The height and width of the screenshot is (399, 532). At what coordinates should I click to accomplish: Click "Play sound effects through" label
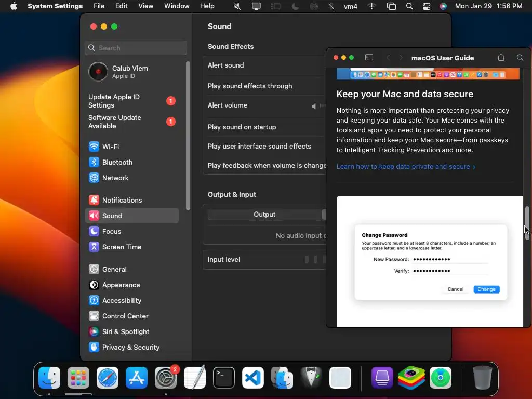pyautogui.click(x=250, y=86)
